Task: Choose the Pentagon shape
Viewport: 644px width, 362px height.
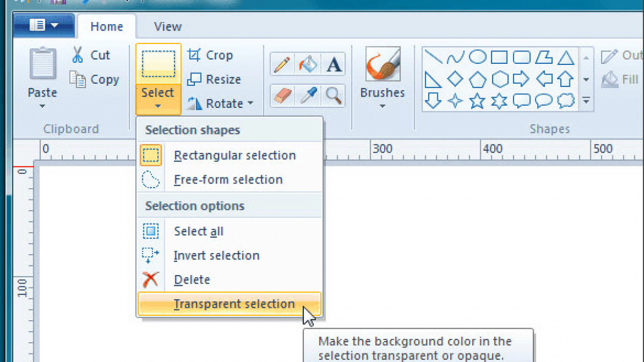Action: tap(478, 79)
